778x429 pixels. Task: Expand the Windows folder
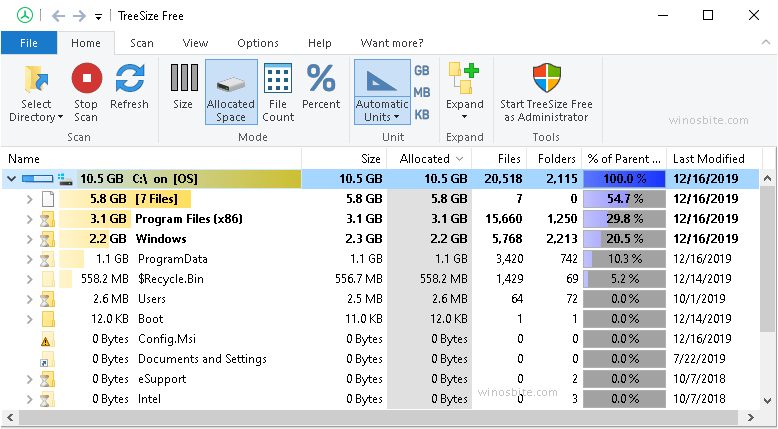29,239
